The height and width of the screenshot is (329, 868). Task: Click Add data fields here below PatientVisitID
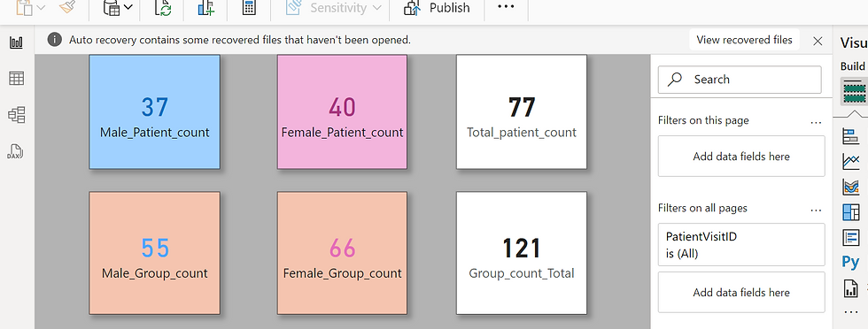click(x=741, y=293)
